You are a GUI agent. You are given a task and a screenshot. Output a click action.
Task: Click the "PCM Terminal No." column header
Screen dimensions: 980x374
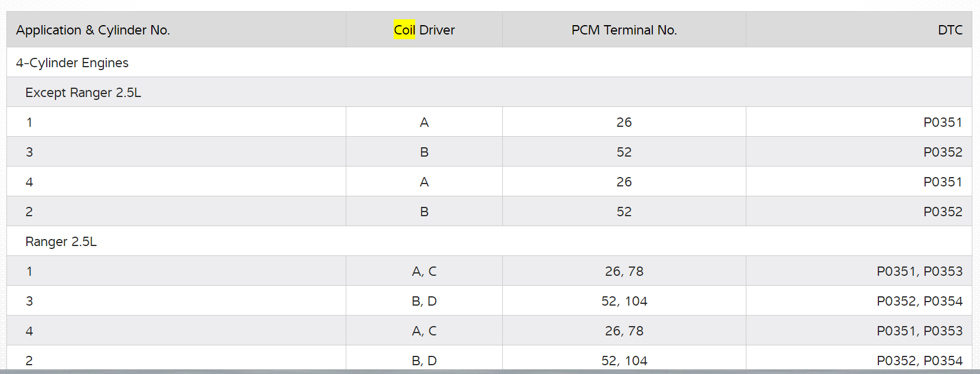pos(624,30)
